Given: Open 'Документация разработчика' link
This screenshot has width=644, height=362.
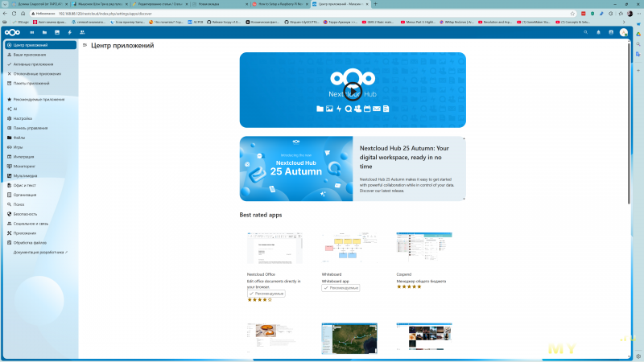Looking at the screenshot, I should pyautogui.click(x=40, y=252).
